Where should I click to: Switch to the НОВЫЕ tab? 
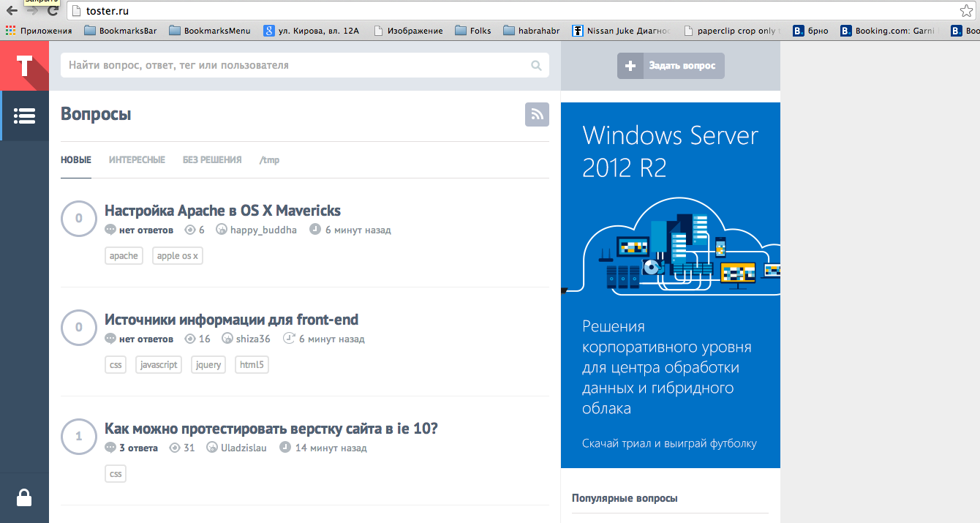76,160
